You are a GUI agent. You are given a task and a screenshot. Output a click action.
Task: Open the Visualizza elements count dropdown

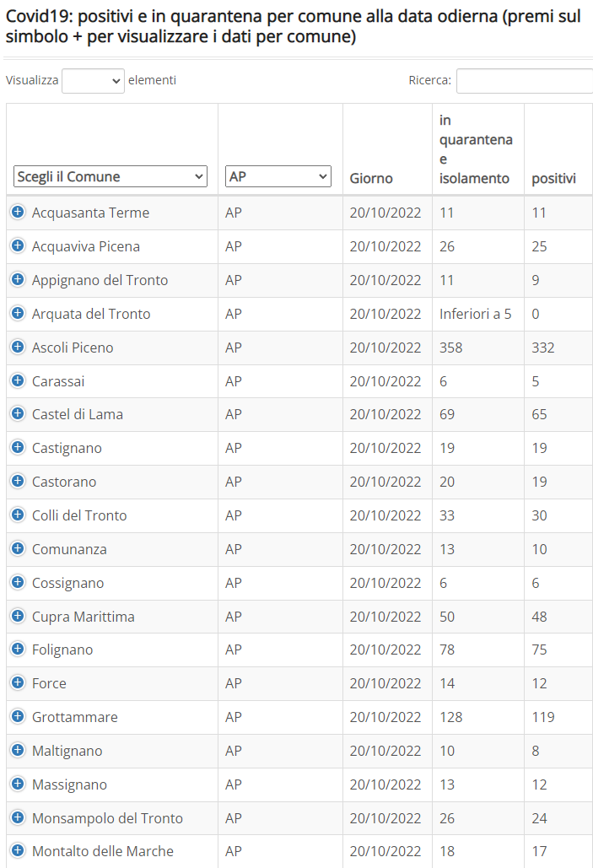click(93, 81)
